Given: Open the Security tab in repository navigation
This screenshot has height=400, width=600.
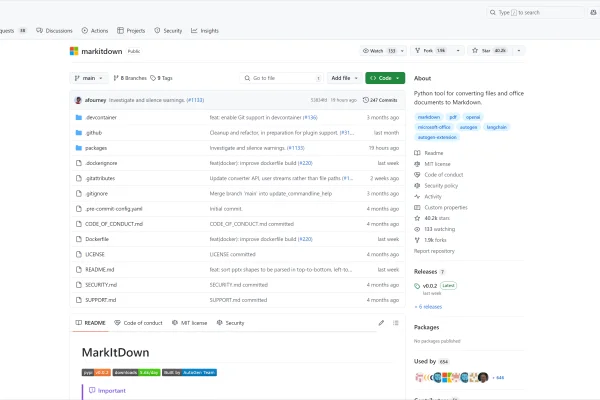Looking at the screenshot, I should (x=168, y=31).
